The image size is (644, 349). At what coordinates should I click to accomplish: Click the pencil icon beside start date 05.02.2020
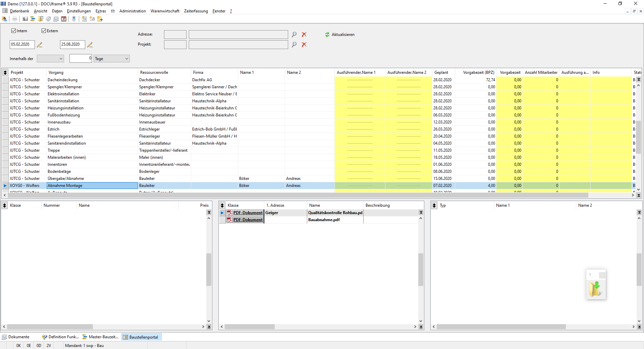coord(40,45)
